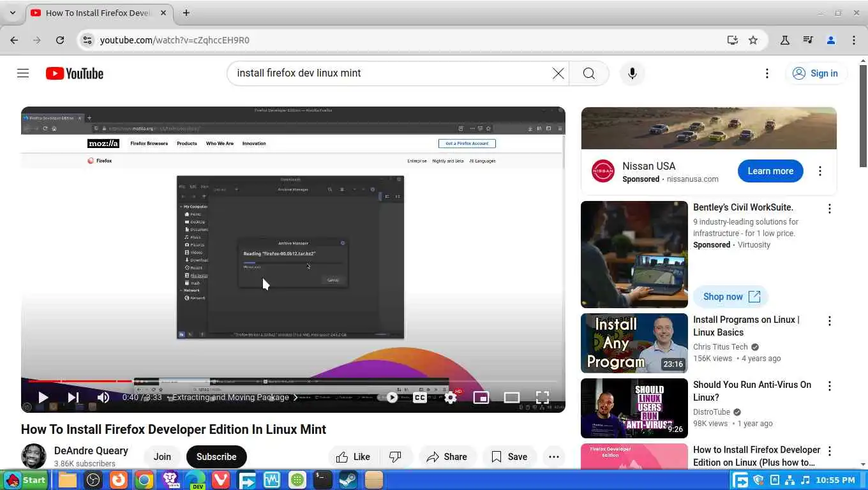The height and width of the screenshot is (490, 868).
Task: Open the tab search dropdown arrow
Action: pyautogui.click(x=13, y=13)
